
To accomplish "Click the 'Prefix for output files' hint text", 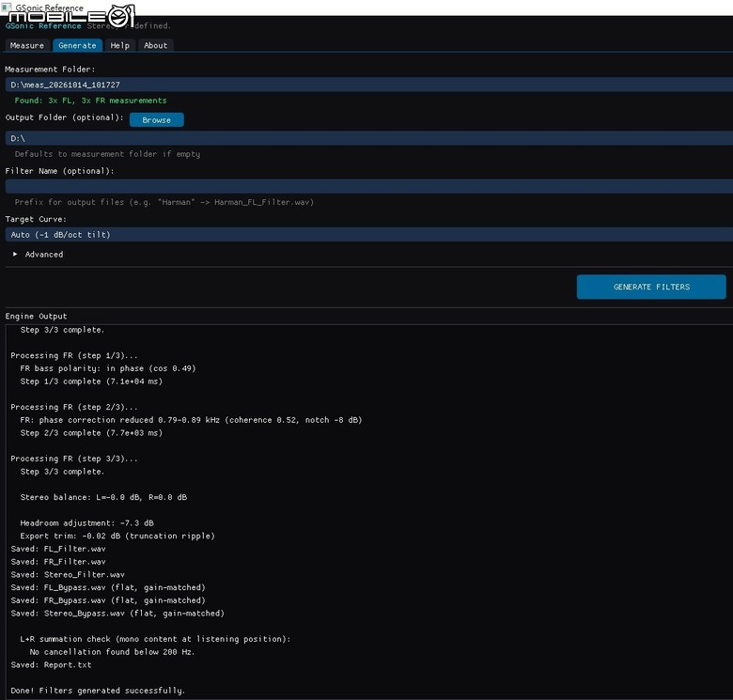I will 164,202.
